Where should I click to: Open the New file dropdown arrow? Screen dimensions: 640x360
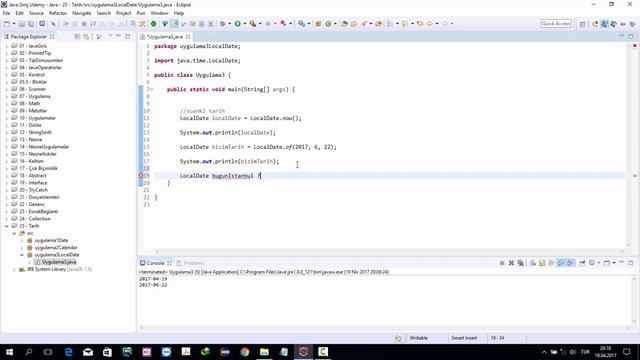14,24
